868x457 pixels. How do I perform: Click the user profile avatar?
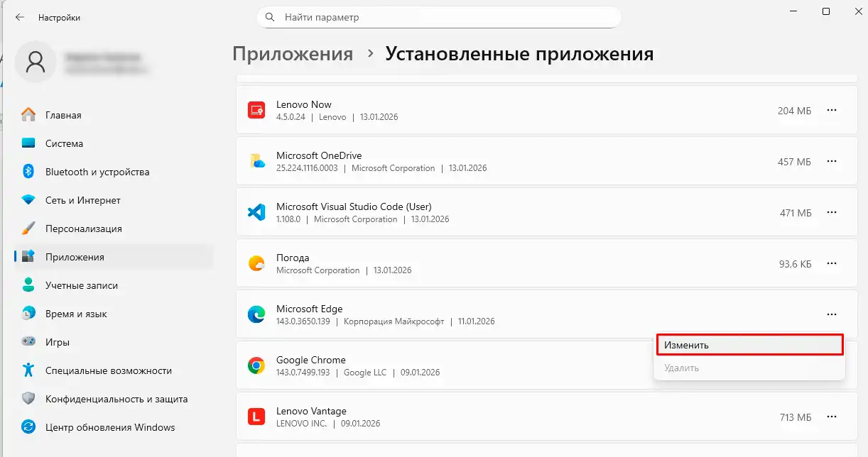click(35, 62)
